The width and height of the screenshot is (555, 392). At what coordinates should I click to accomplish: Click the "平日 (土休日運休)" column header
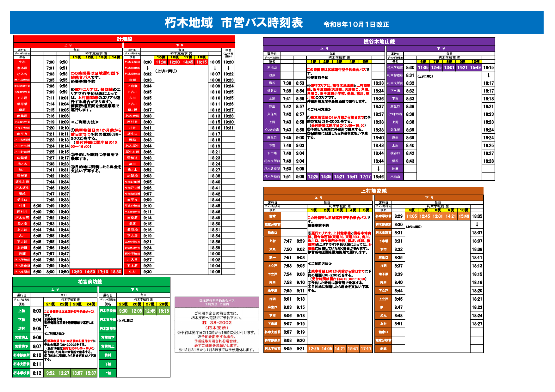[x=229, y=53]
